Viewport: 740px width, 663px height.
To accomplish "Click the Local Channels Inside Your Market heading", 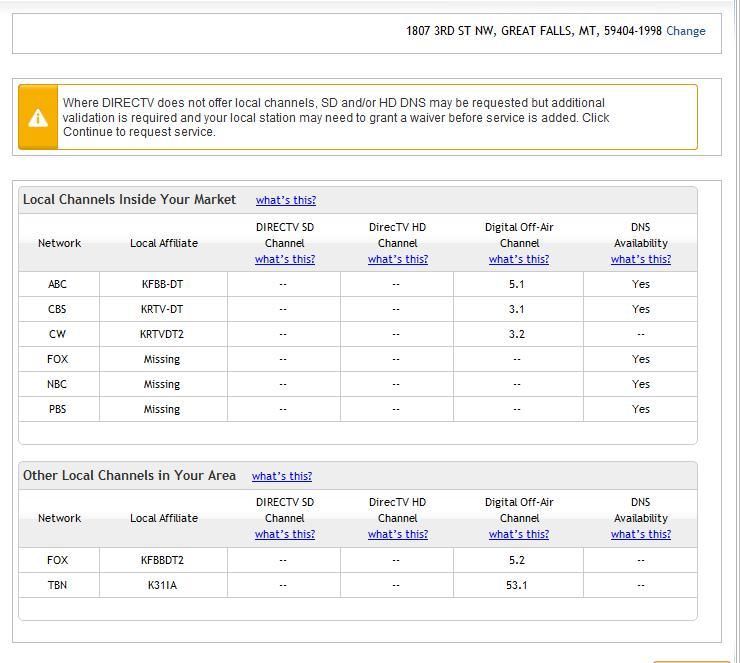I will pyautogui.click(x=129, y=200).
